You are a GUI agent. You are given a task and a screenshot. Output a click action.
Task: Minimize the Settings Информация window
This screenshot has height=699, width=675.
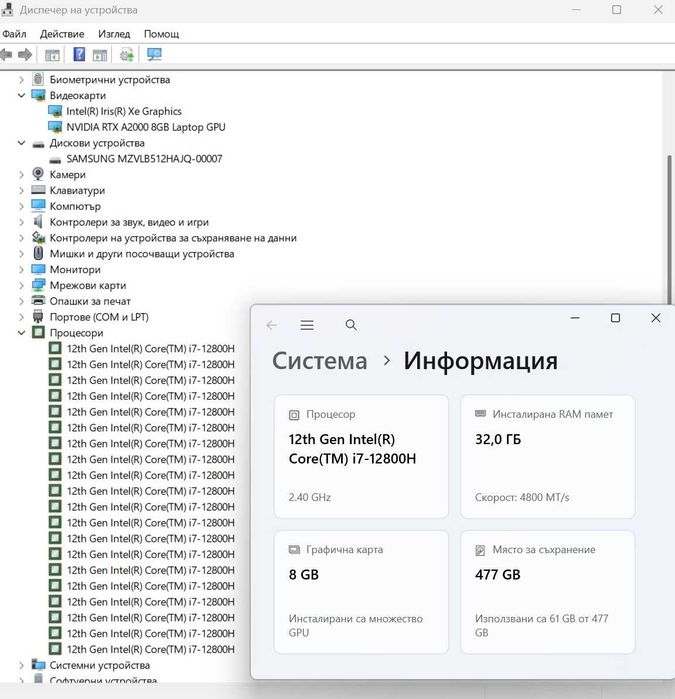tap(575, 318)
